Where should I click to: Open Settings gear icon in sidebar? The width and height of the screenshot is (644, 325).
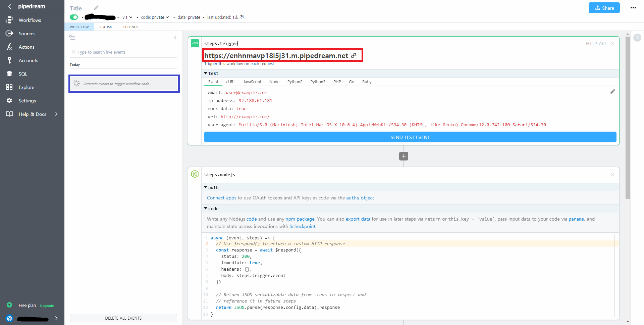(9, 100)
